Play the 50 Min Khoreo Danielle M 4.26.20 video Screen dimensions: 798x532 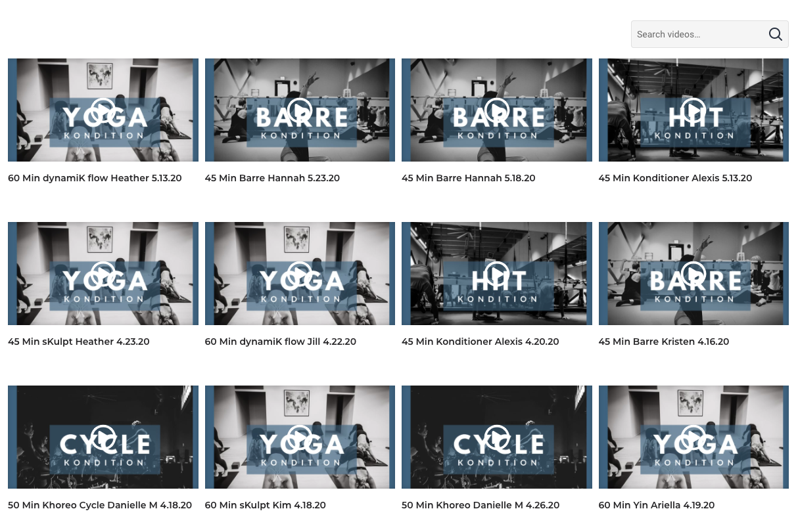[497, 437]
